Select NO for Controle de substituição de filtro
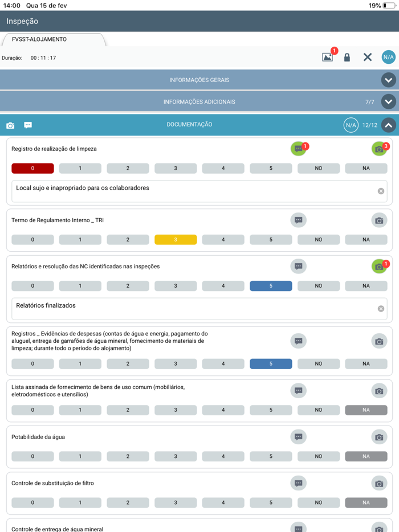 [319, 502]
